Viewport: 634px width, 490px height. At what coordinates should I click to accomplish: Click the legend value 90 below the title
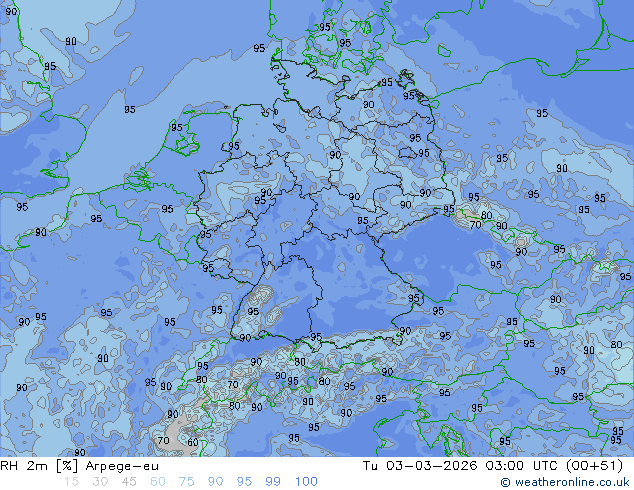click(x=215, y=482)
